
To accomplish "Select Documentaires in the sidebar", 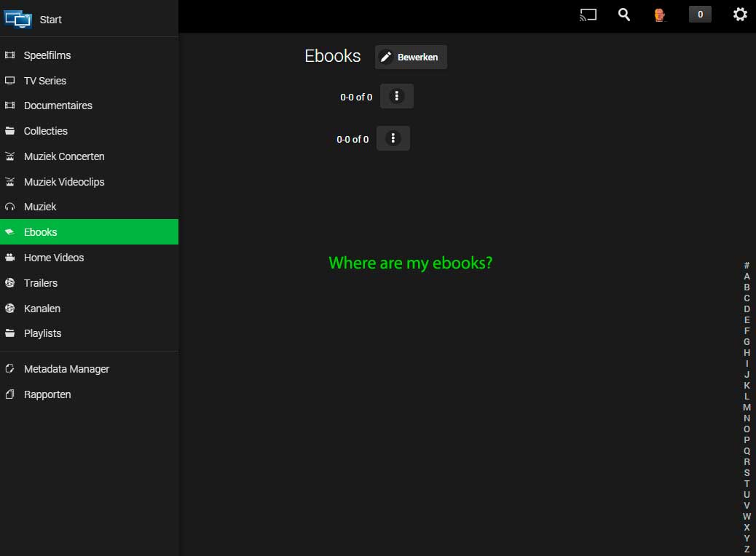I will click(x=58, y=105).
